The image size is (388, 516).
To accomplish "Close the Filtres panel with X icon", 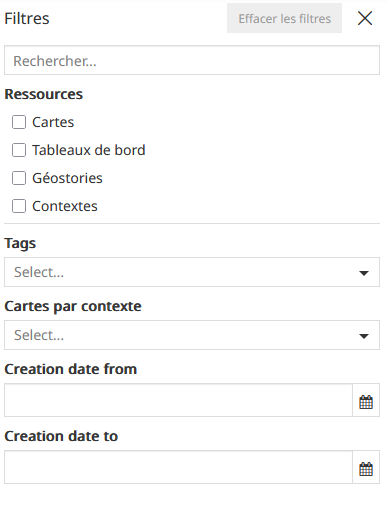I will pyautogui.click(x=365, y=18).
